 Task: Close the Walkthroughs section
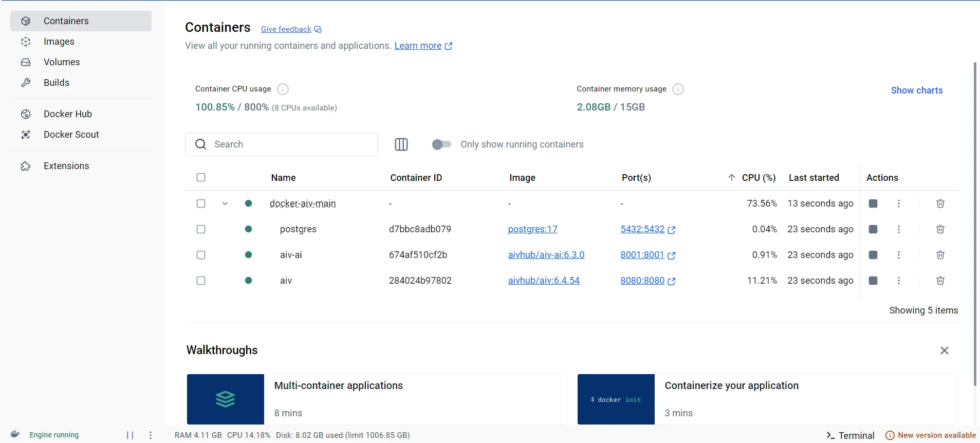(x=945, y=350)
